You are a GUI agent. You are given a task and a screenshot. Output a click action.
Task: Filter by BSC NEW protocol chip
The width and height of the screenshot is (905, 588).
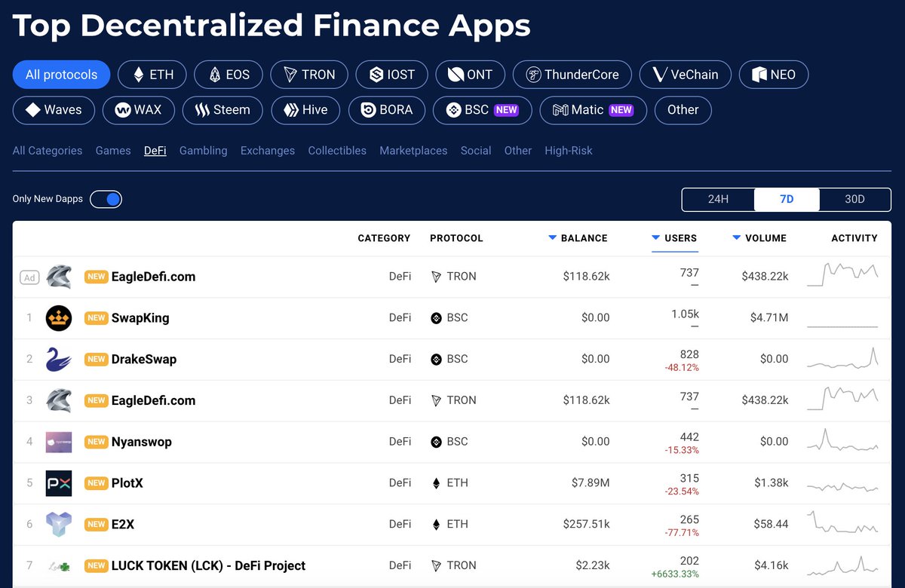(482, 110)
